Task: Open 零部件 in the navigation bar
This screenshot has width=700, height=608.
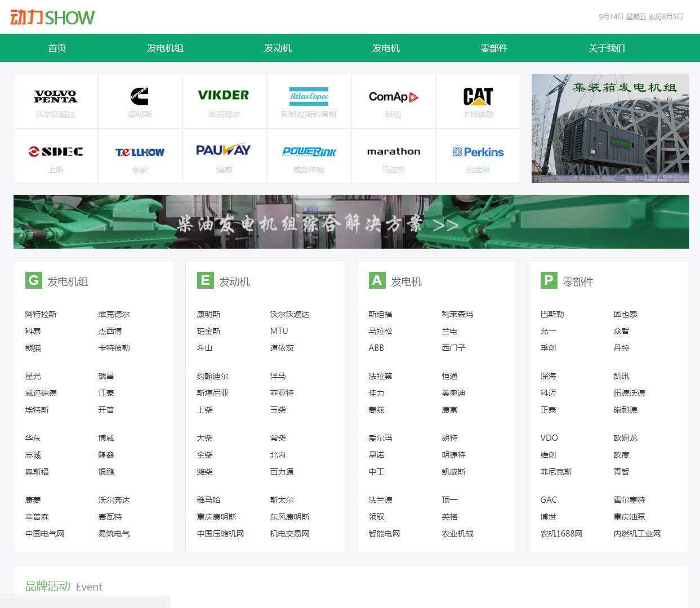Action: coord(494,48)
